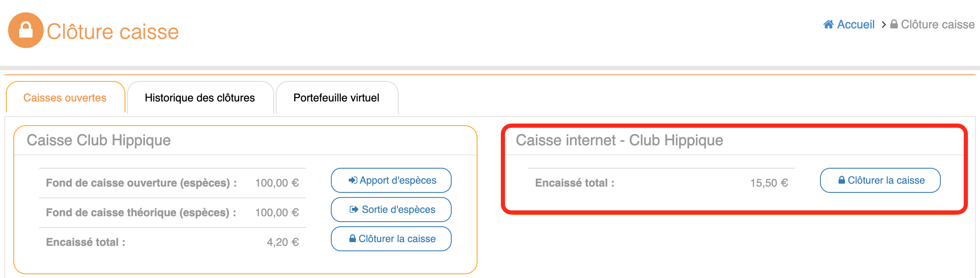Click the padlock icon in breadcrumb
Viewport: 980px width, 278px height.
(894, 25)
